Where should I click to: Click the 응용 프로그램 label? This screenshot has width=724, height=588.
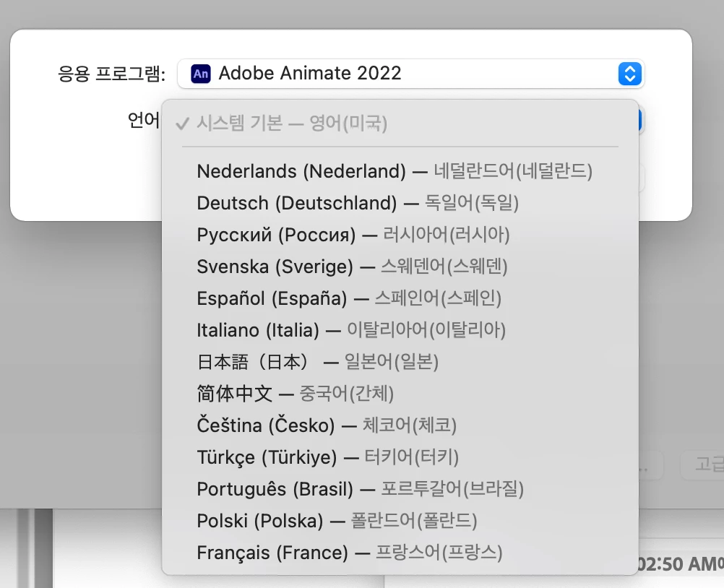click(x=112, y=74)
